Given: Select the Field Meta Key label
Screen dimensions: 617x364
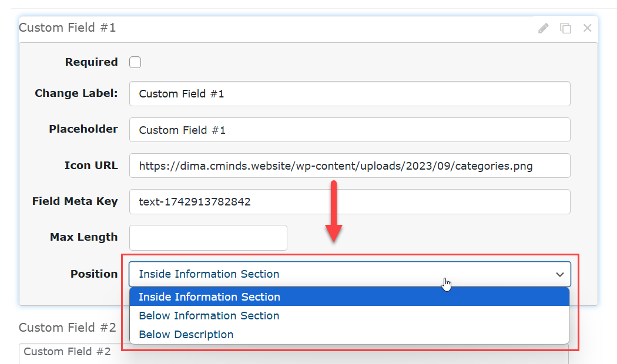Looking at the screenshot, I should (x=75, y=201).
